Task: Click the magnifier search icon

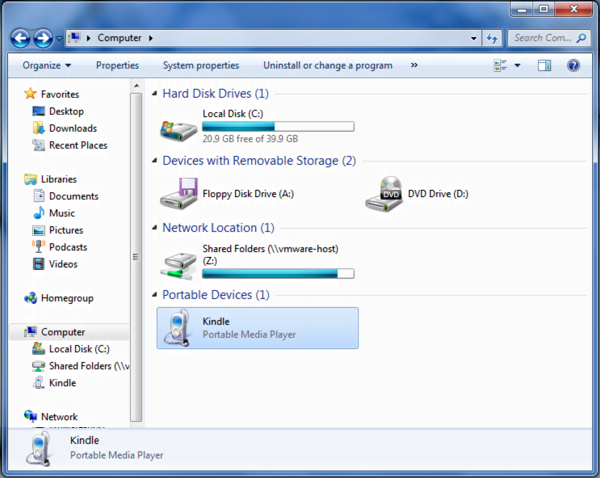Action: tap(582, 38)
